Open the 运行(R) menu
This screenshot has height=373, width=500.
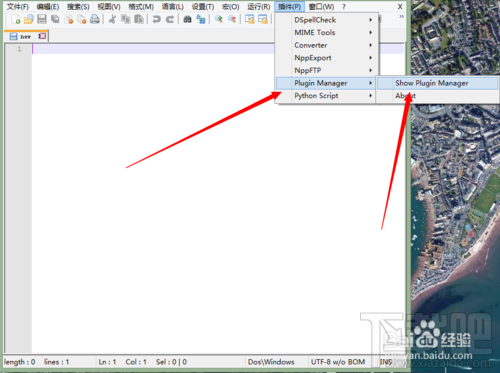click(x=259, y=7)
